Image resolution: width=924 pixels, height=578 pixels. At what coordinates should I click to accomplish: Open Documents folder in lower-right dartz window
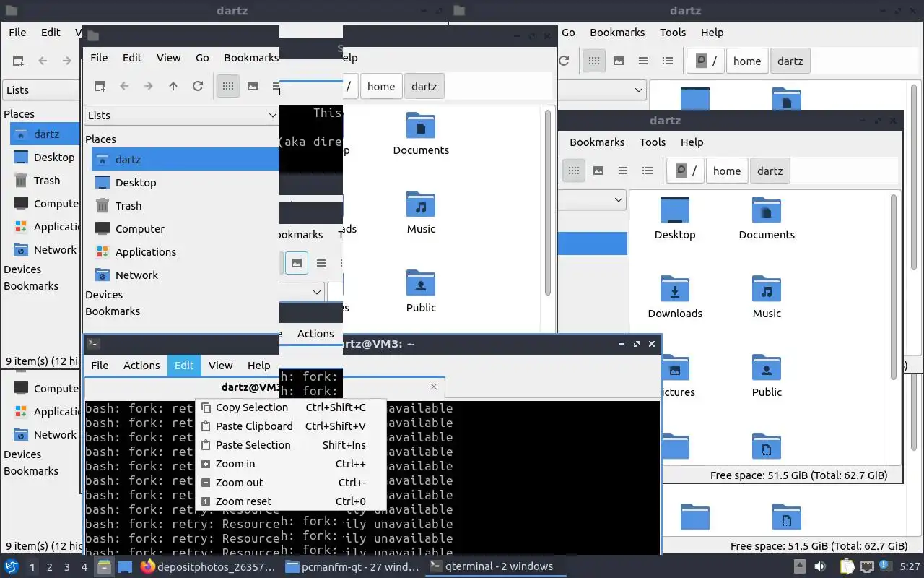click(767, 218)
